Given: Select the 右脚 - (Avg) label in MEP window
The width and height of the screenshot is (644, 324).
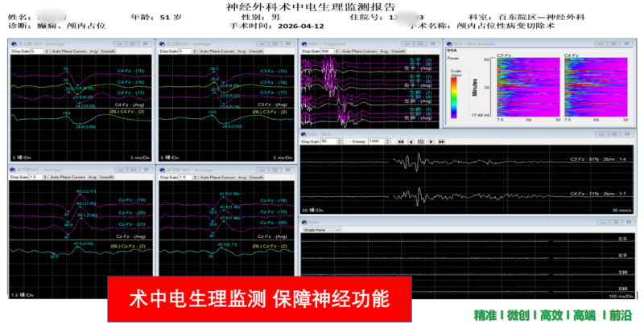Looking at the screenshot, I should tap(418, 118).
